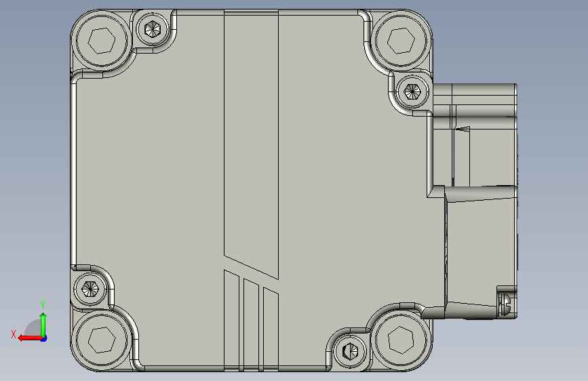Click the blue Z axis dot at triad origin
Viewport: 588px width, 381px height.
44,339
